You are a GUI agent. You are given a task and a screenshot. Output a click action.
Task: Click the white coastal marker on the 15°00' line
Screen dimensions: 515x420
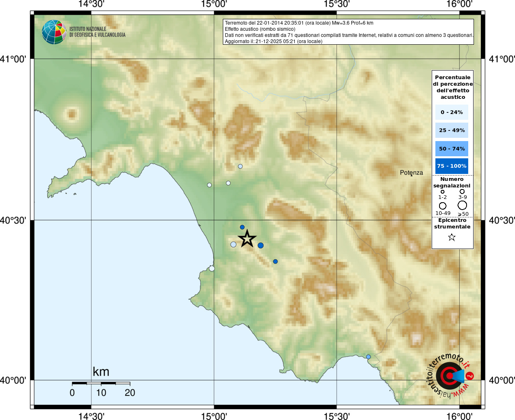point(212,269)
